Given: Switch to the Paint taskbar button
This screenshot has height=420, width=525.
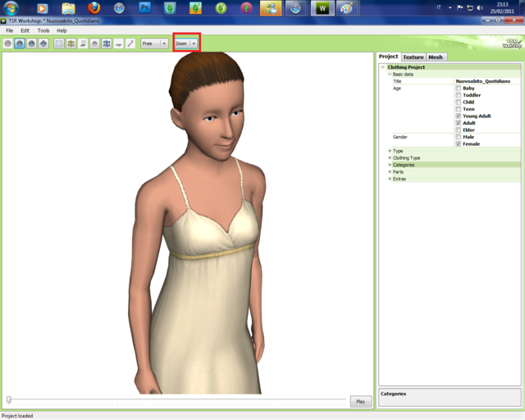Looking at the screenshot, I should (x=347, y=8).
